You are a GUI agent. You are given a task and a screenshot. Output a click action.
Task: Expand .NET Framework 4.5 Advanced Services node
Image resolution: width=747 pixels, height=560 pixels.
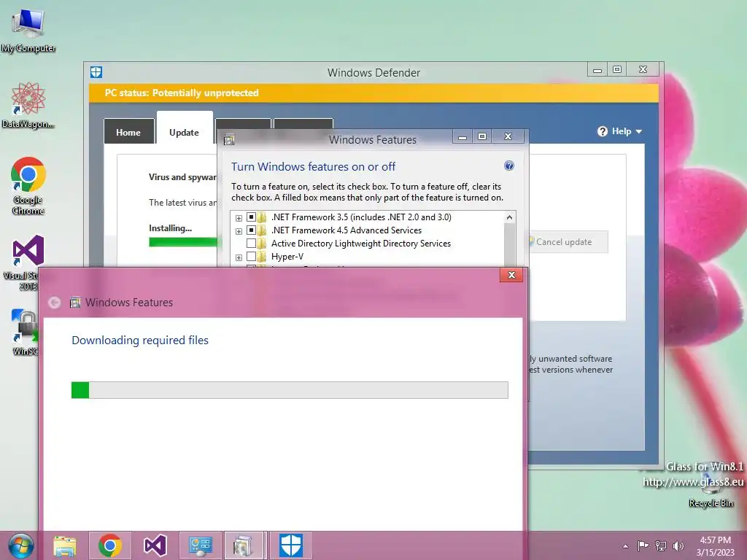(239, 231)
